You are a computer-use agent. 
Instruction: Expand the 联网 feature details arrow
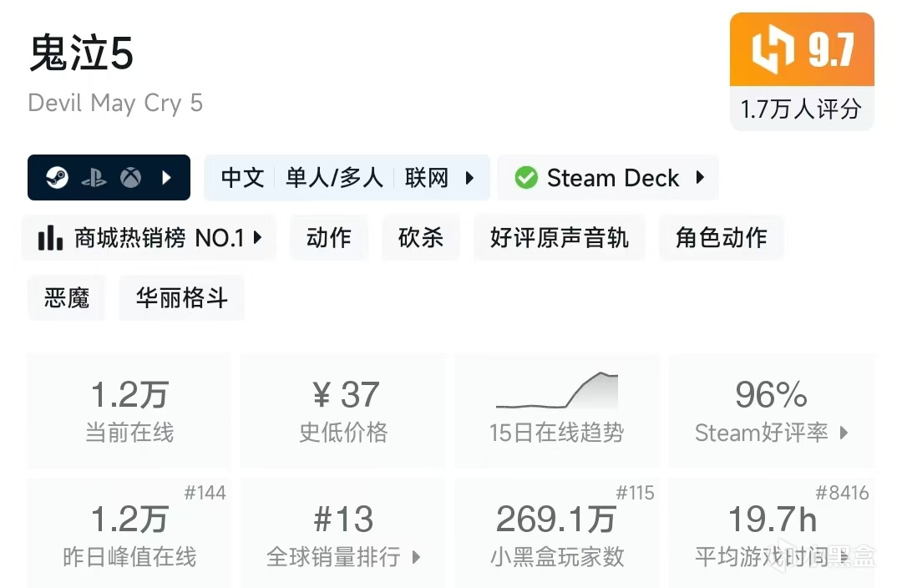(x=469, y=178)
